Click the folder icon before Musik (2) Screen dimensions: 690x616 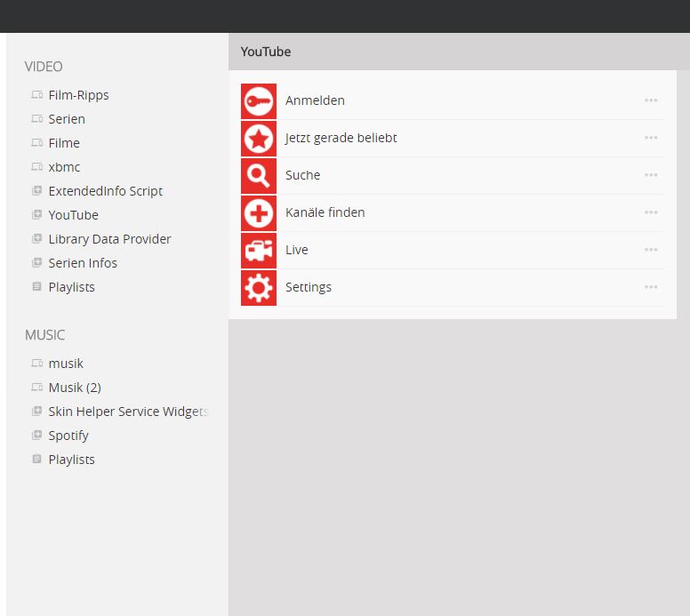tap(37, 388)
